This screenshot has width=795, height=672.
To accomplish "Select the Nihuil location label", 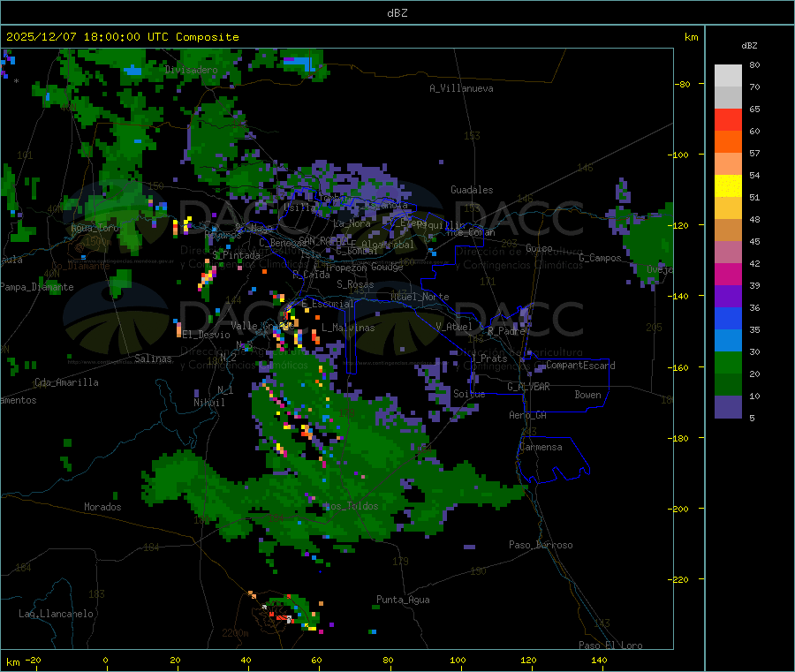I will pyautogui.click(x=209, y=403).
